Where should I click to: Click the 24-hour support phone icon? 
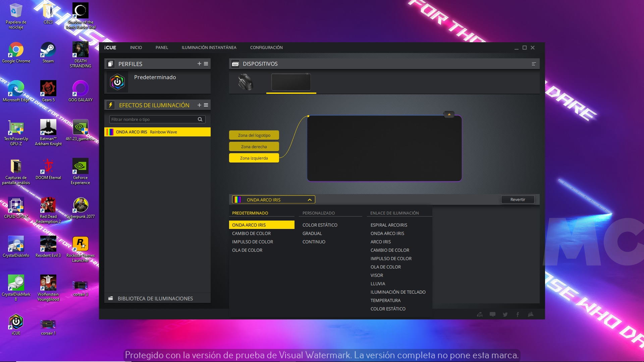tap(480, 314)
